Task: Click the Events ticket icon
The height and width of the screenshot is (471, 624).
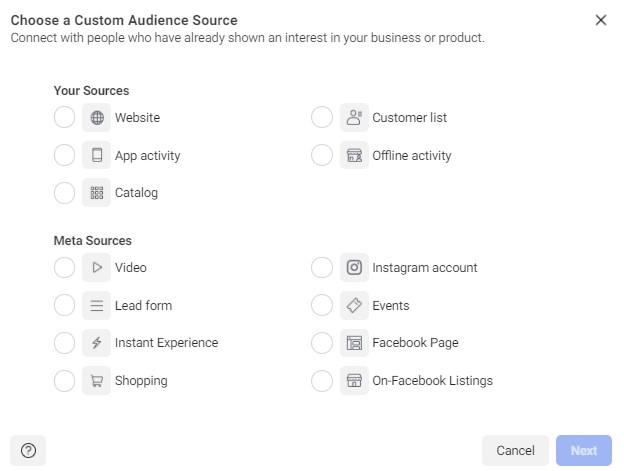Action: click(x=354, y=306)
